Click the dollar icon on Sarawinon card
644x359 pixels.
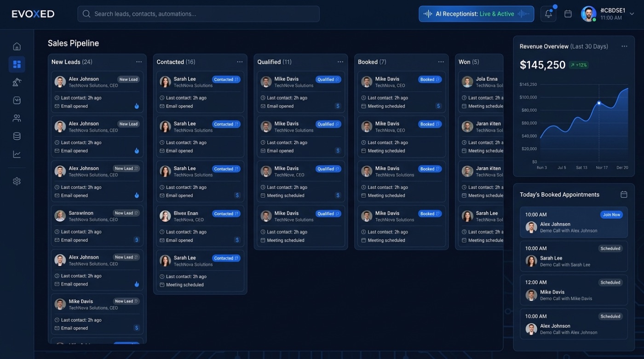pyautogui.click(x=137, y=240)
